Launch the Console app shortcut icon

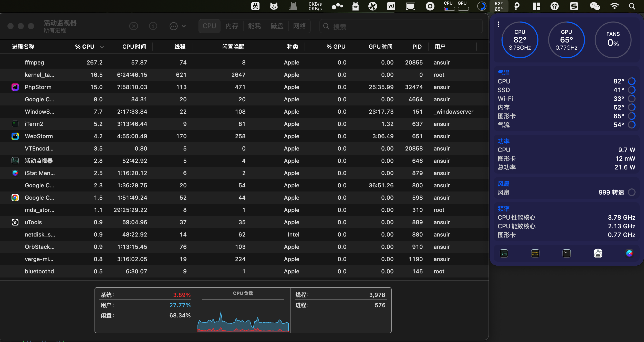pyautogui.click(x=535, y=253)
